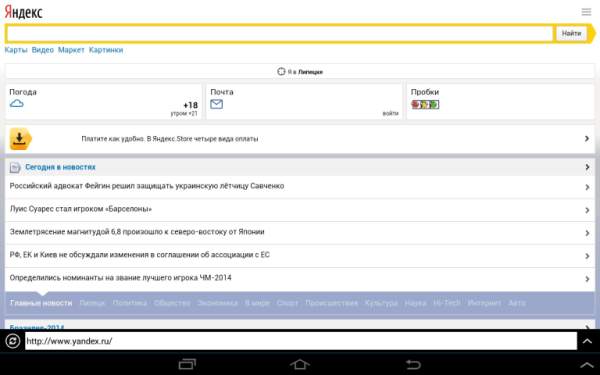Open the Картинки link
This screenshot has width=600, height=375.
click(x=106, y=50)
